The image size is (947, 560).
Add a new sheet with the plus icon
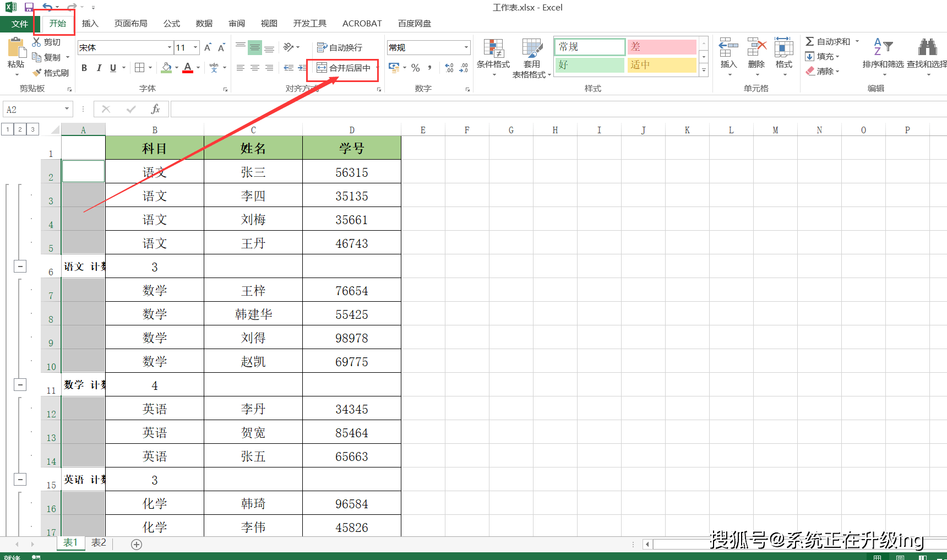137,544
